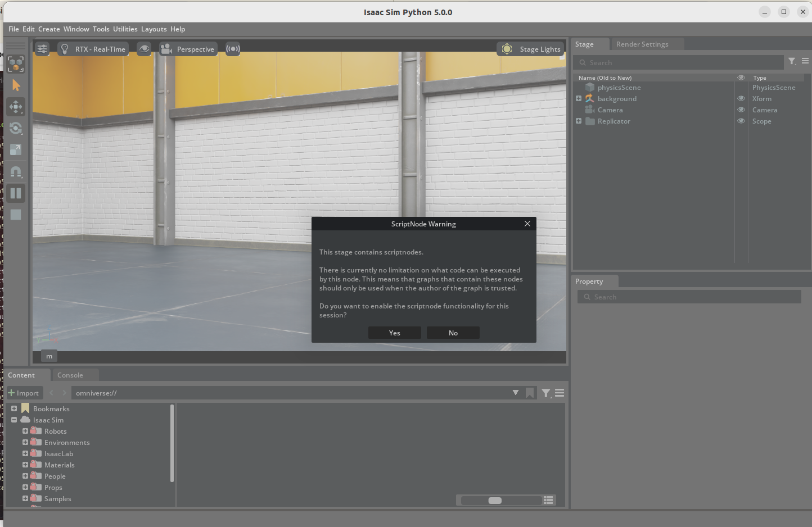
Task: Open viewport settings sliders icon
Action: pyautogui.click(x=42, y=49)
